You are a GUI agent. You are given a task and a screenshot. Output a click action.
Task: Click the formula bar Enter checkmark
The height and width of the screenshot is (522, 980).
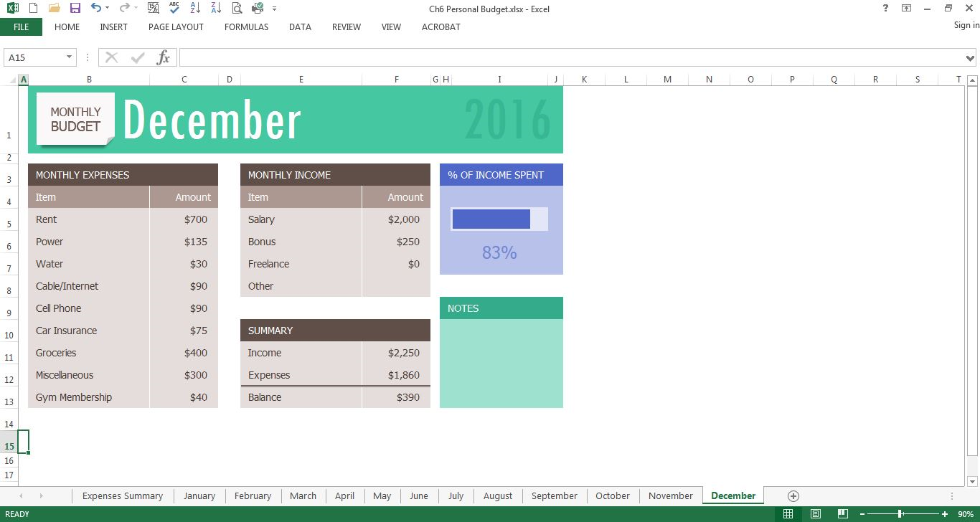(138, 57)
